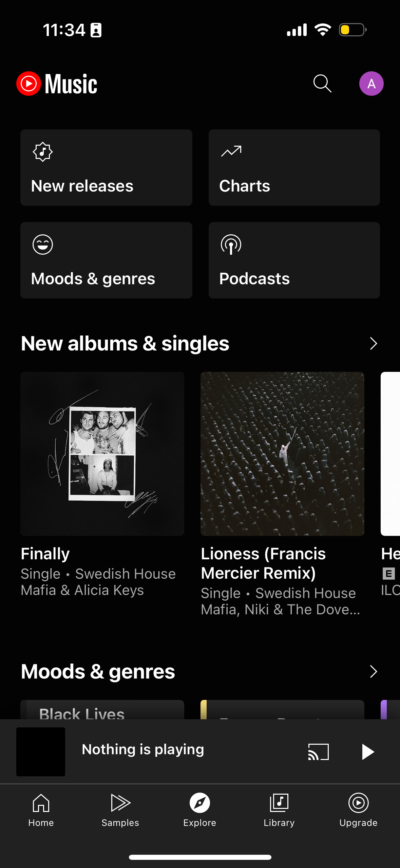Viewport: 400px width, 868px height.
Task: Tap the YouTube Music logo
Action: click(x=57, y=83)
